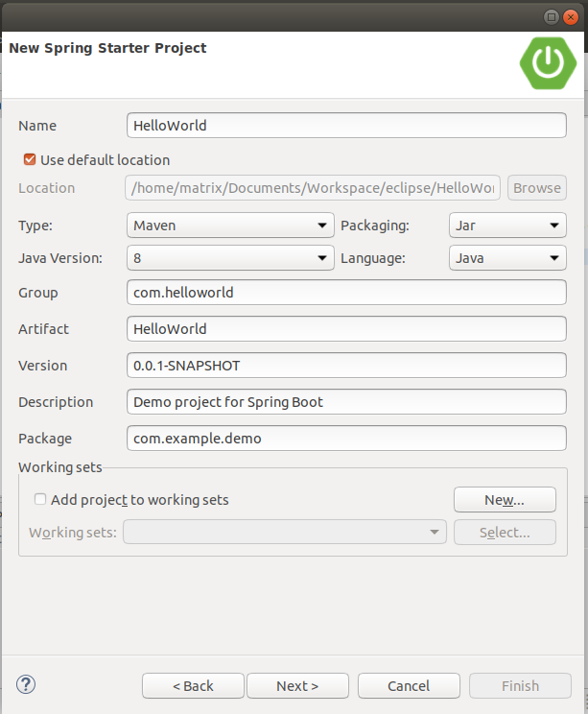The height and width of the screenshot is (714, 588).
Task: Click the New... working set button
Action: (505, 500)
